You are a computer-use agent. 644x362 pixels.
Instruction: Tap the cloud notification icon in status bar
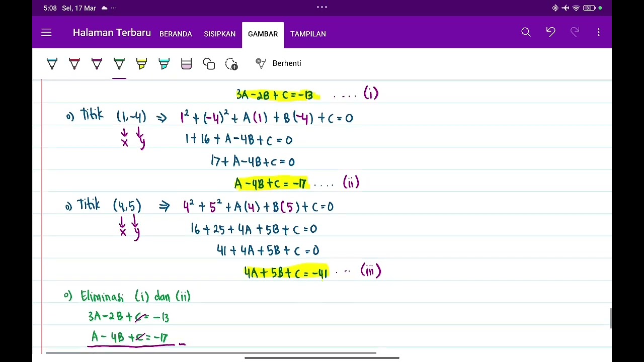[105, 8]
